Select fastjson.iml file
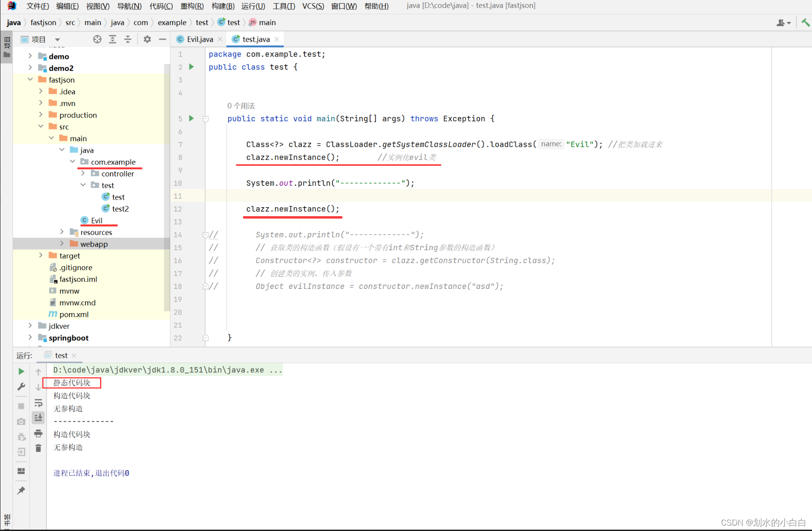Image resolution: width=812 pixels, height=531 pixels. 78,279
